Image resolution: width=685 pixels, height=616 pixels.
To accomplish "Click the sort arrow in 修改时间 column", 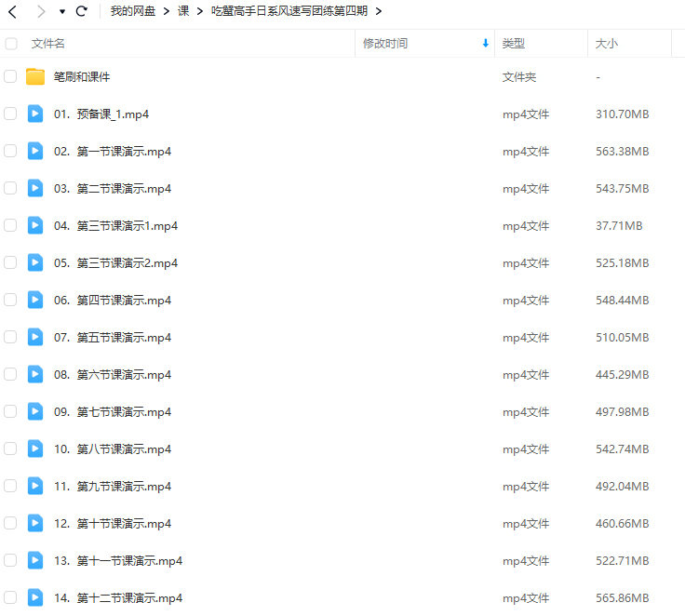I will click(485, 44).
